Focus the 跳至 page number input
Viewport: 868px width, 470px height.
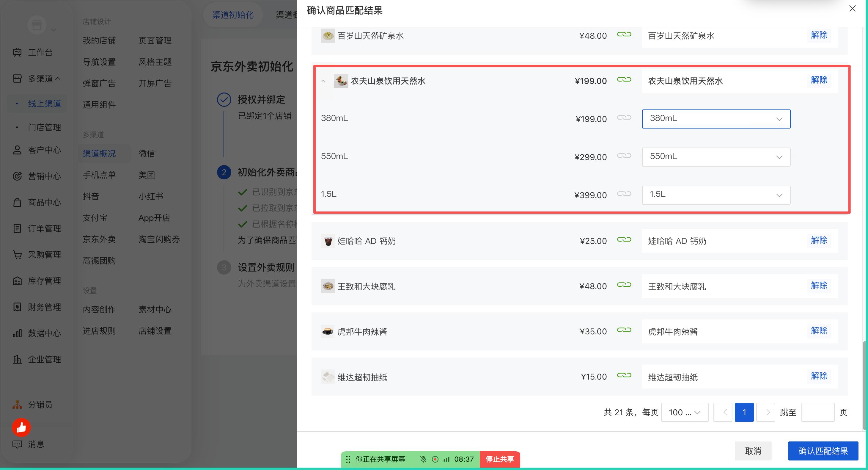(818, 412)
